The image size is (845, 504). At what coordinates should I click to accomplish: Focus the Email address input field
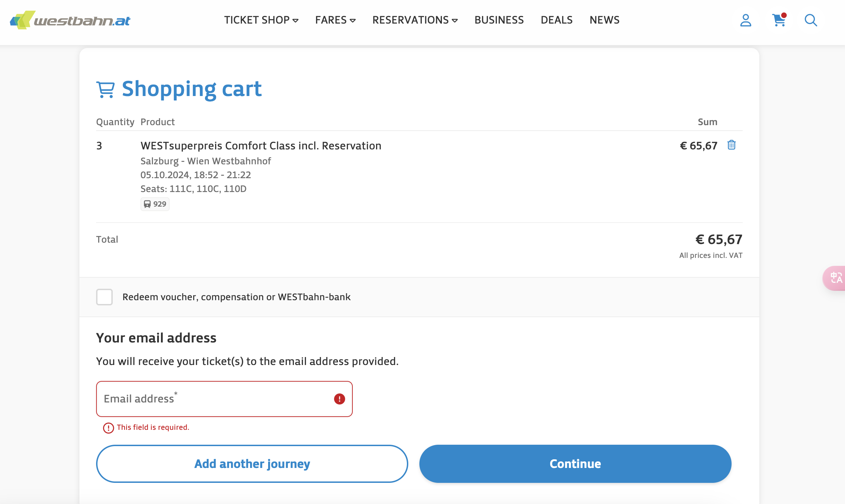224,399
